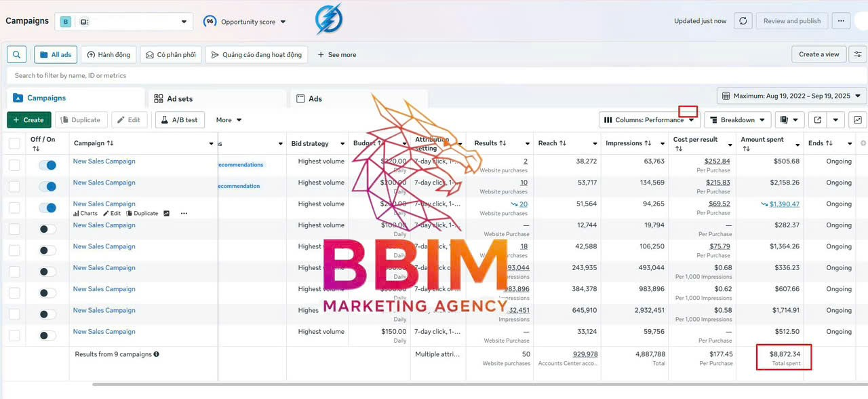The height and width of the screenshot is (399, 868).
Task: Click the 4,887,788 total impressions cell
Action: click(650, 354)
